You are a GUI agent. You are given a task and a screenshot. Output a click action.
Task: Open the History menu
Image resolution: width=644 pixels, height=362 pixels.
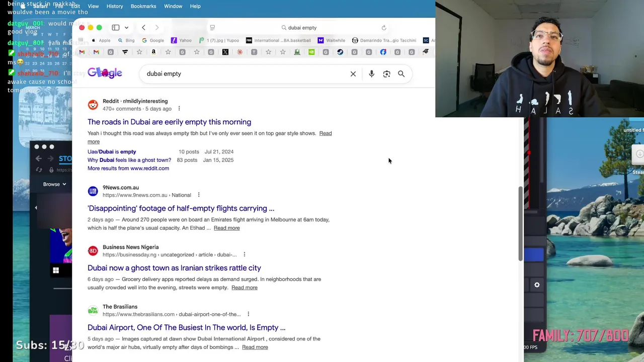(x=115, y=6)
